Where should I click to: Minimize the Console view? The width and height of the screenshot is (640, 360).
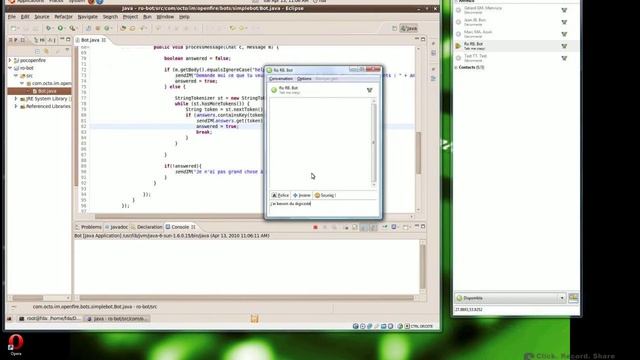417,227
